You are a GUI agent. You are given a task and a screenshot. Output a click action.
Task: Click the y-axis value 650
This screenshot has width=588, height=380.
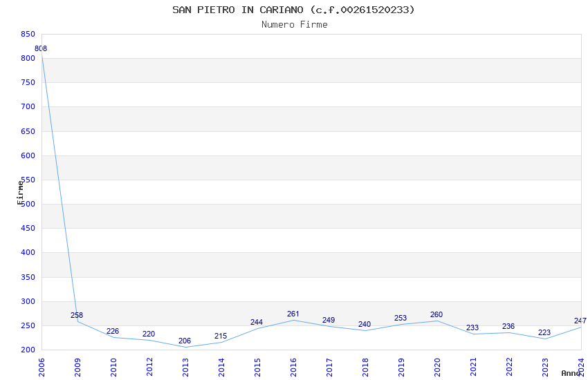pyautogui.click(x=28, y=131)
